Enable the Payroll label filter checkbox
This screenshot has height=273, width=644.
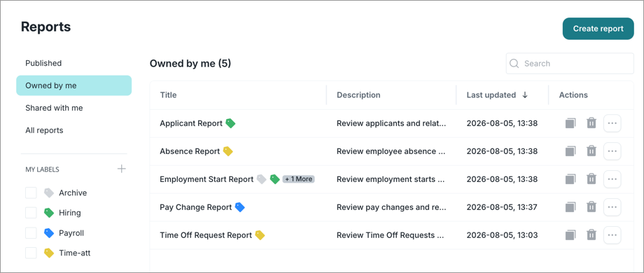31,233
